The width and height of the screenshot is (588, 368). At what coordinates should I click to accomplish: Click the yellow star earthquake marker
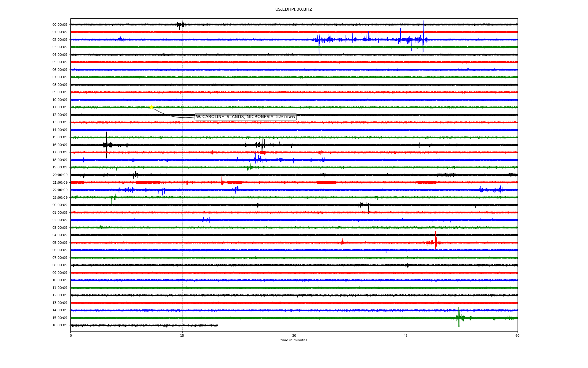pos(151,107)
